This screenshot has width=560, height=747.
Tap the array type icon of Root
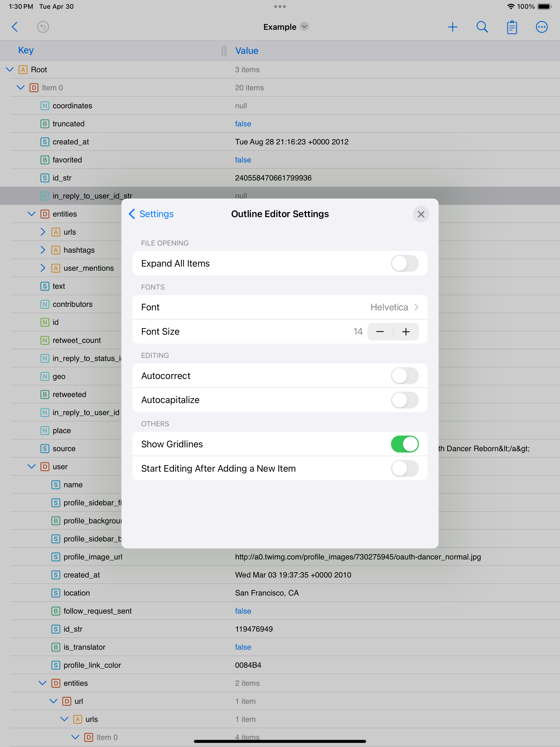(23, 69)
